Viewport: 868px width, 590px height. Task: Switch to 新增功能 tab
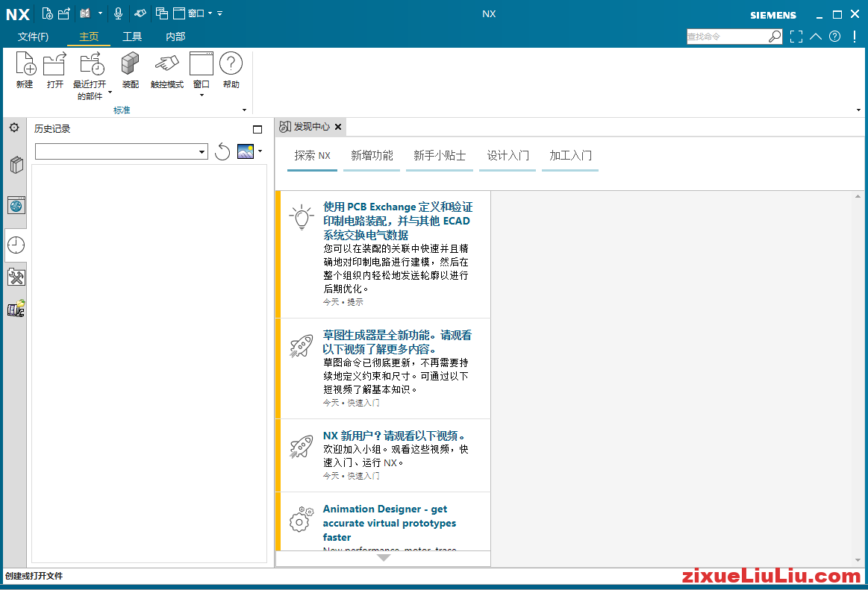coord(372,156)
